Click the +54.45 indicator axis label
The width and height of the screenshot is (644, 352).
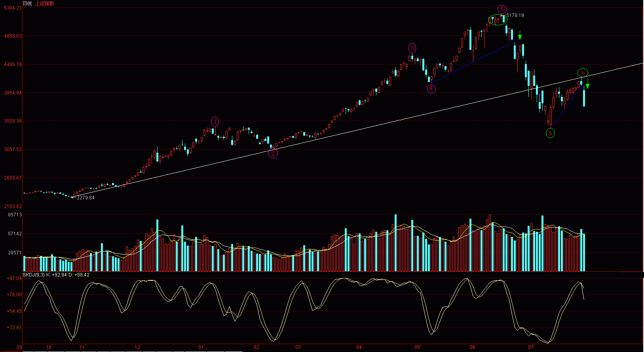tap(14, 311)
